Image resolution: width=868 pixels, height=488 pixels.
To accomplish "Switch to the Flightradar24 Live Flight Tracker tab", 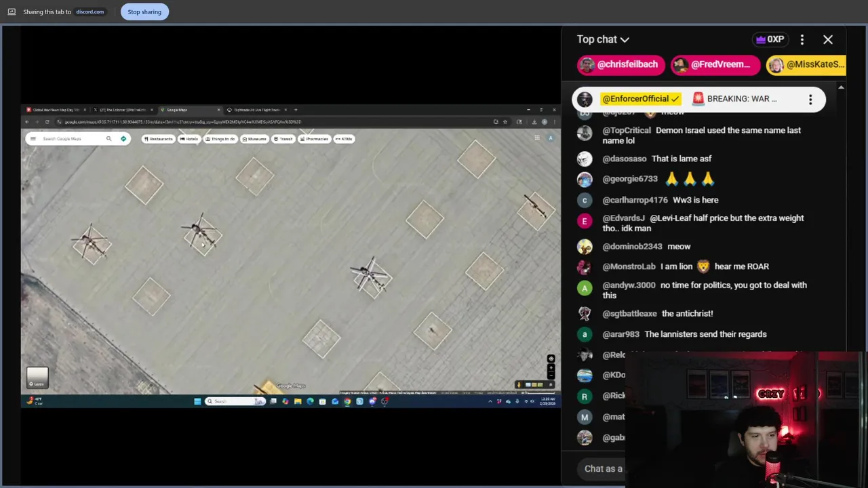I will pyautogui.click(x=256, y=110).
